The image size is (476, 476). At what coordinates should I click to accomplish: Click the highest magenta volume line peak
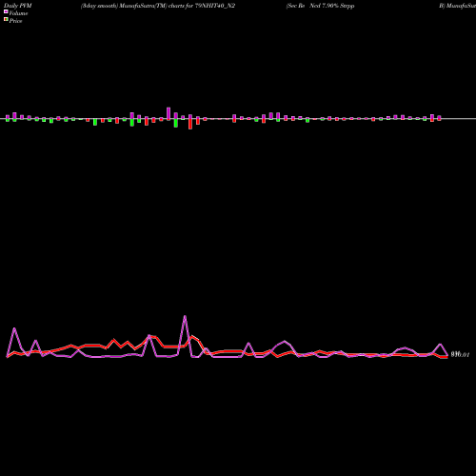(x=185, y=316)
